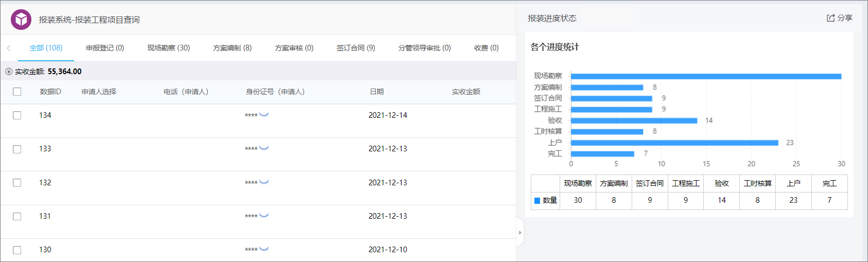The width and height of the screenshot is (868, 262).
Task: Click the blue 数量 legend swatch
Action: click(x=537, y=200)
